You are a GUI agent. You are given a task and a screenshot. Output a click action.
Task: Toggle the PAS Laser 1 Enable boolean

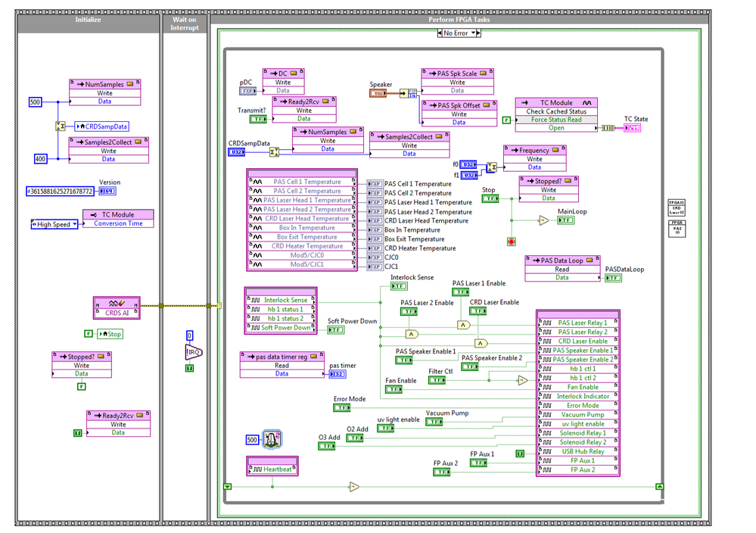(x=460, y=291)
